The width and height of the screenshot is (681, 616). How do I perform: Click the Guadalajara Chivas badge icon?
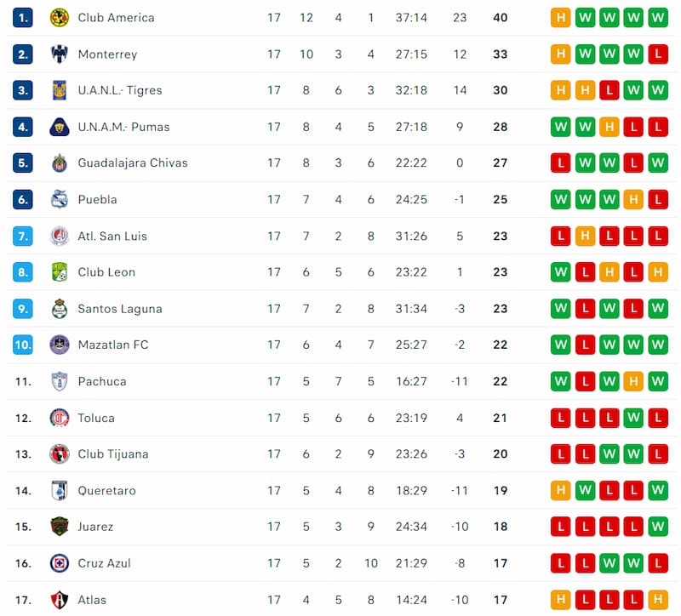click(59, 163)
